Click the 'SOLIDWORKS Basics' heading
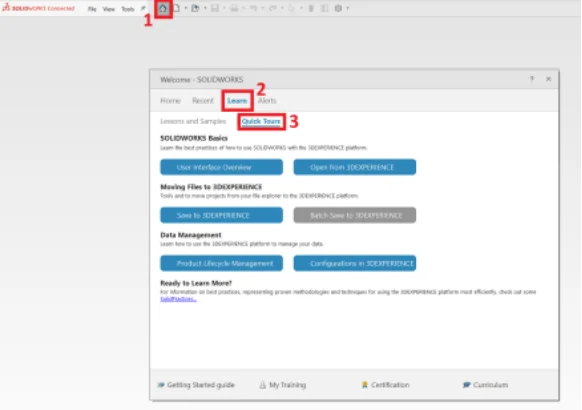 click(194, 138)
